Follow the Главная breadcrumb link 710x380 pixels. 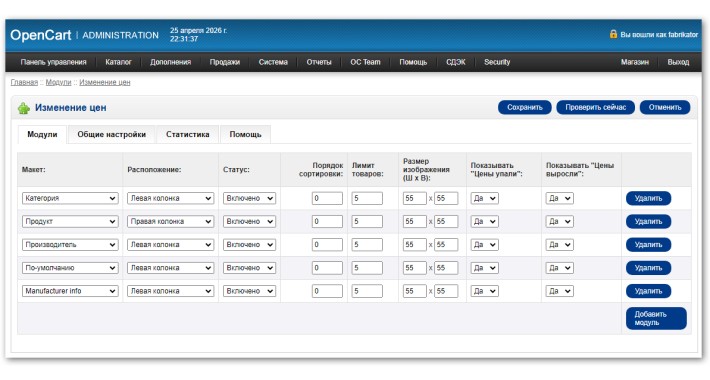(x=24, y=82)
